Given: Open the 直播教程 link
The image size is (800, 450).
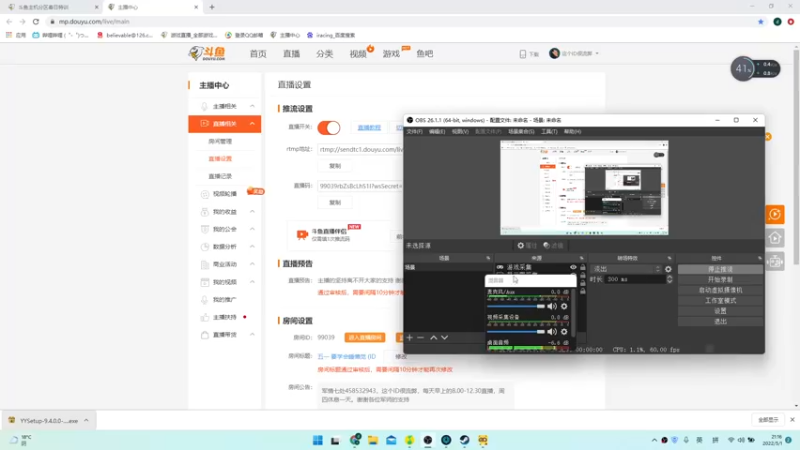Looking at the screenshot, I should tap(369, 128).
